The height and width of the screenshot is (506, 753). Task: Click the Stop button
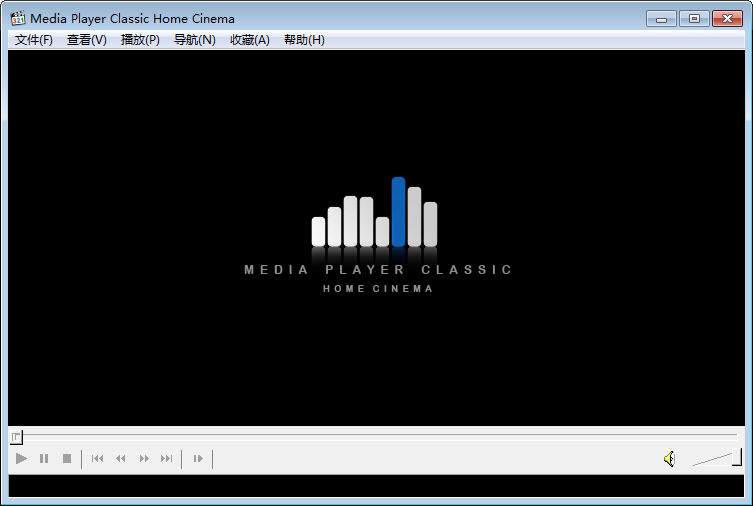tap(67, 458)
